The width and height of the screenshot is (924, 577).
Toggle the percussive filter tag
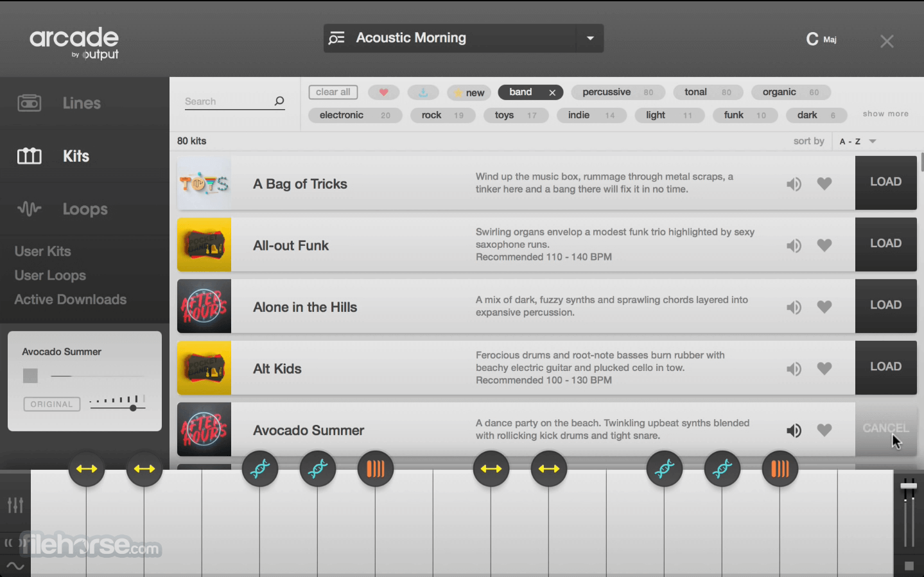pos(618,92)
